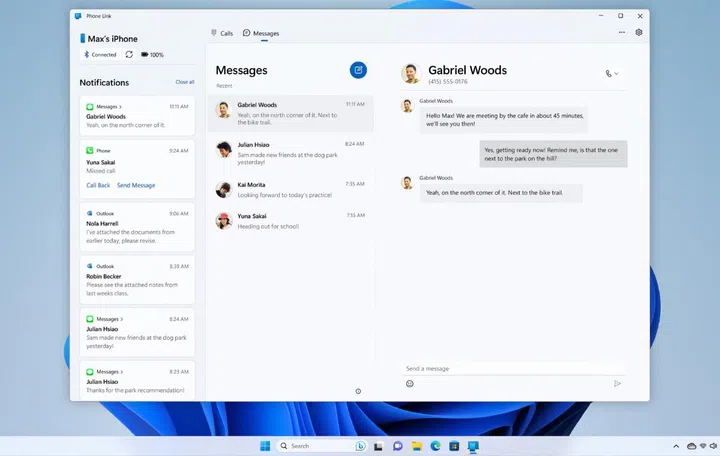The image size is (720, 456).
Task: Show hidden icons in system tray
Action: 676,446
